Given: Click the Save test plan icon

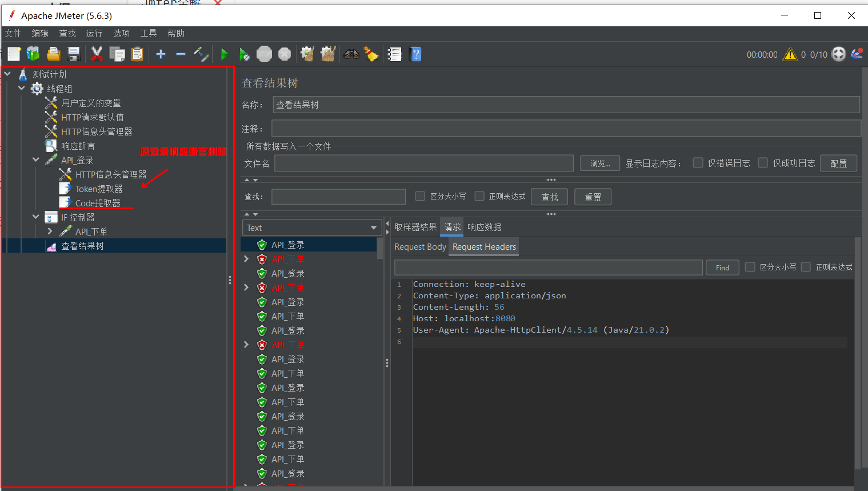Looking at the screenshot, I should pyautogui.click(x=74, y=54).
